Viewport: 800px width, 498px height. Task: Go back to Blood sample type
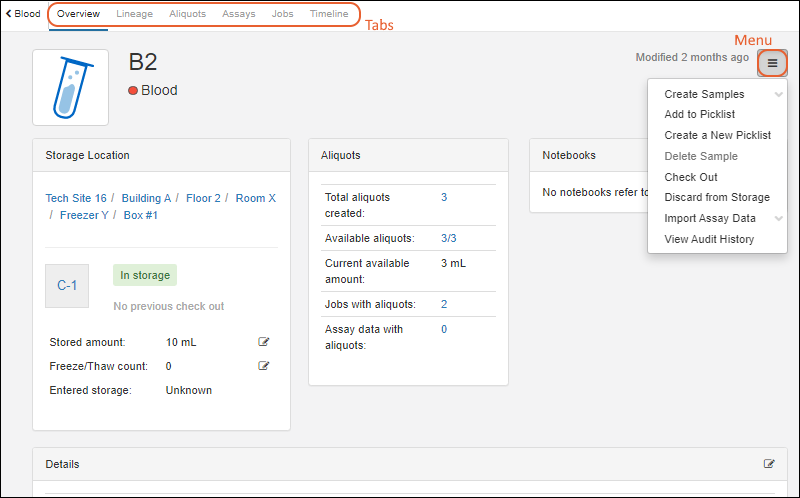point(23,14)
